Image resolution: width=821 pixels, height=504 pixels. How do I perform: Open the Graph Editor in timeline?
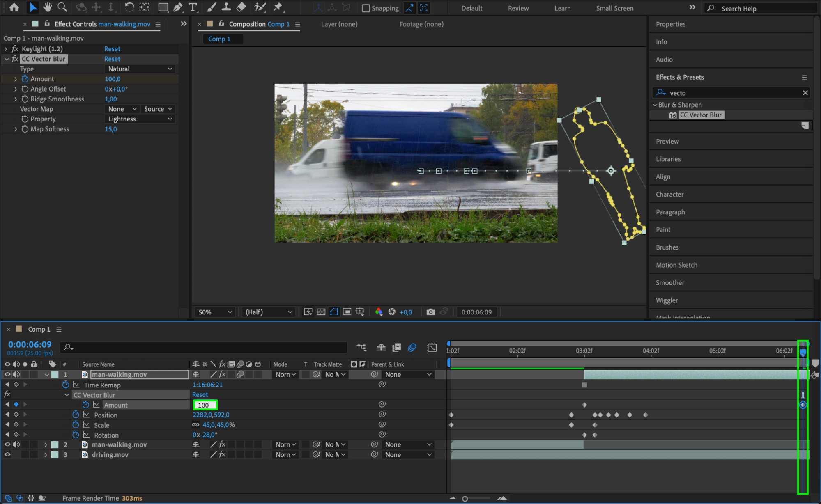tap(432, 348)
